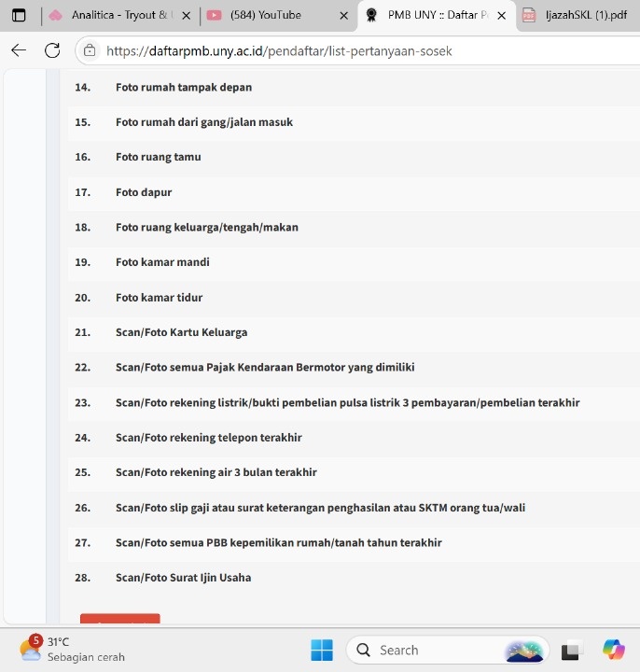The image size is (640, 672).
Task: Click the taskbar Search box
Action: (447, 651)
